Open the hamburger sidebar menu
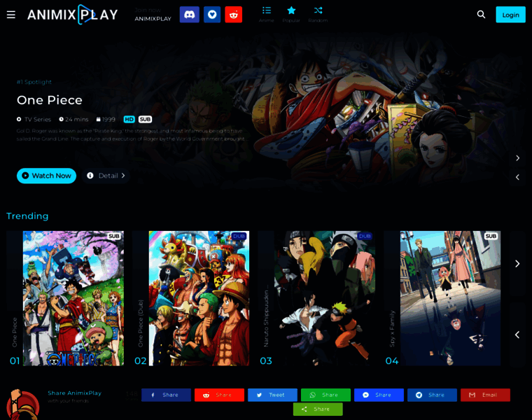The width and height of the screenshot is (532, 420). pyautogui.click(x=11, y=15)
